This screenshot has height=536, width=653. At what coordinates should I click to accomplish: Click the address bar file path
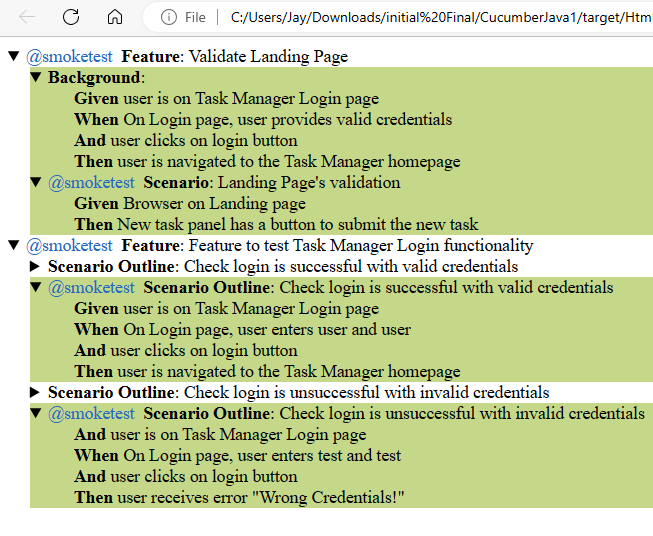point(440,17)
